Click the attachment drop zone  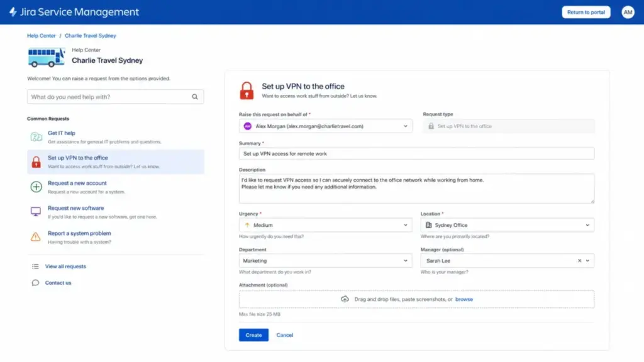pyautogui.click(x=416, y=299)
